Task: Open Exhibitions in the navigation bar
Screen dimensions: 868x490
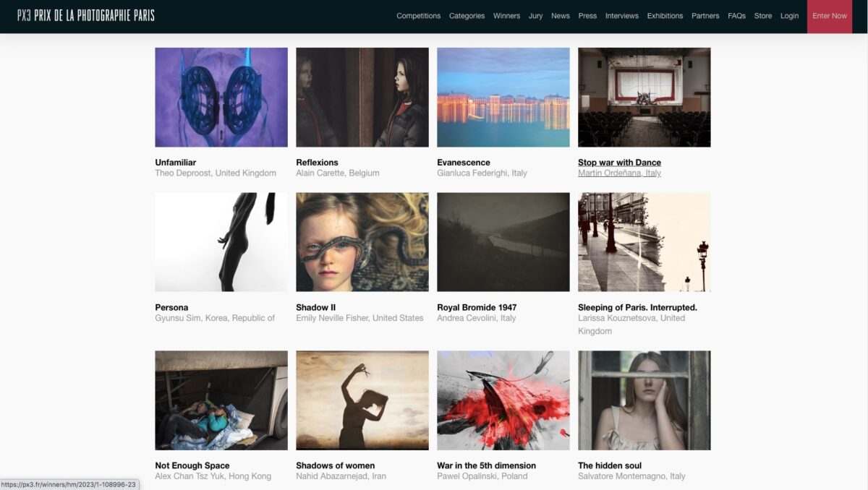Action: [665, 16]
